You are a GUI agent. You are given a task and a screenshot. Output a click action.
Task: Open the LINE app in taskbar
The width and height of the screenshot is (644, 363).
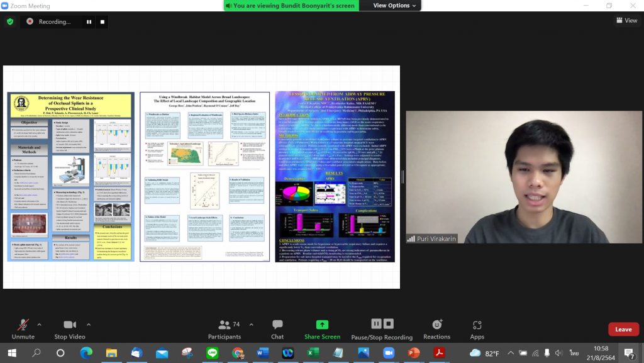(x=212, y=352)
